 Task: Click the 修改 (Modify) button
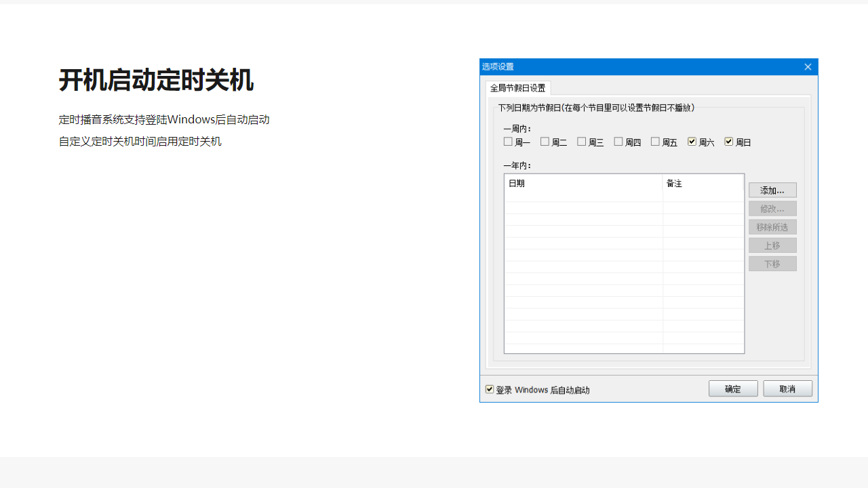point(772,208)
